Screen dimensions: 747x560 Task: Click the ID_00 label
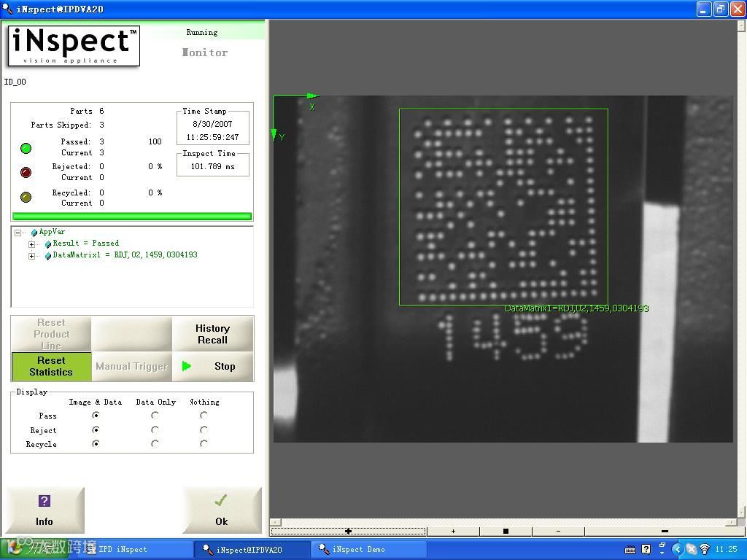[15, 82]
